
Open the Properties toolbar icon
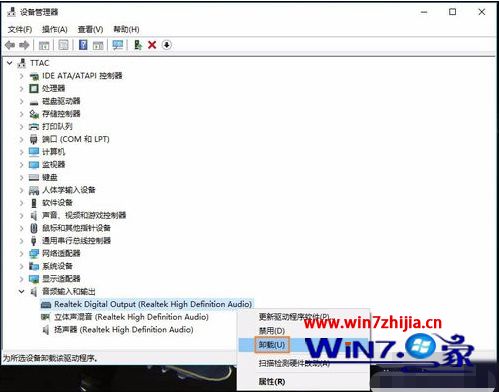tap(63, 45)
